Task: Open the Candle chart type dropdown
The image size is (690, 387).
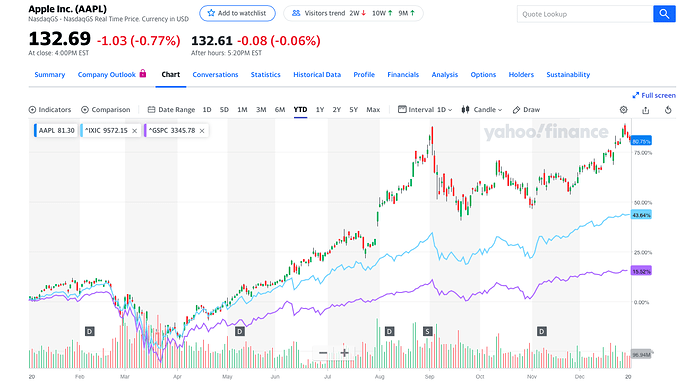Action: (482, 110)
